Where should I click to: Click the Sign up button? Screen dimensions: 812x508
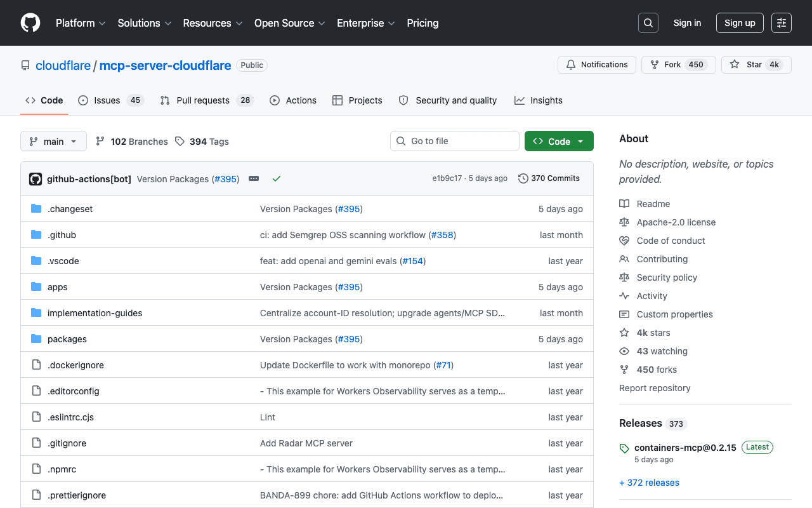[x=740, y=23]
